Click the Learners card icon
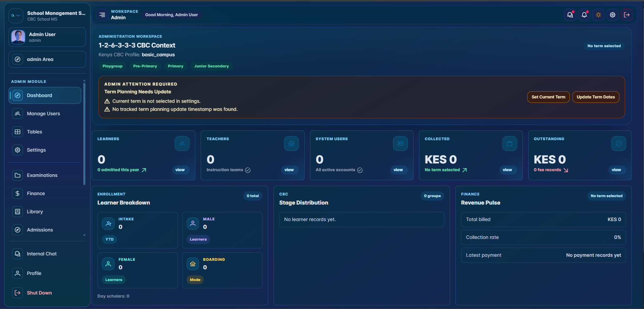 pyautogui.click(x=182, y=144)
